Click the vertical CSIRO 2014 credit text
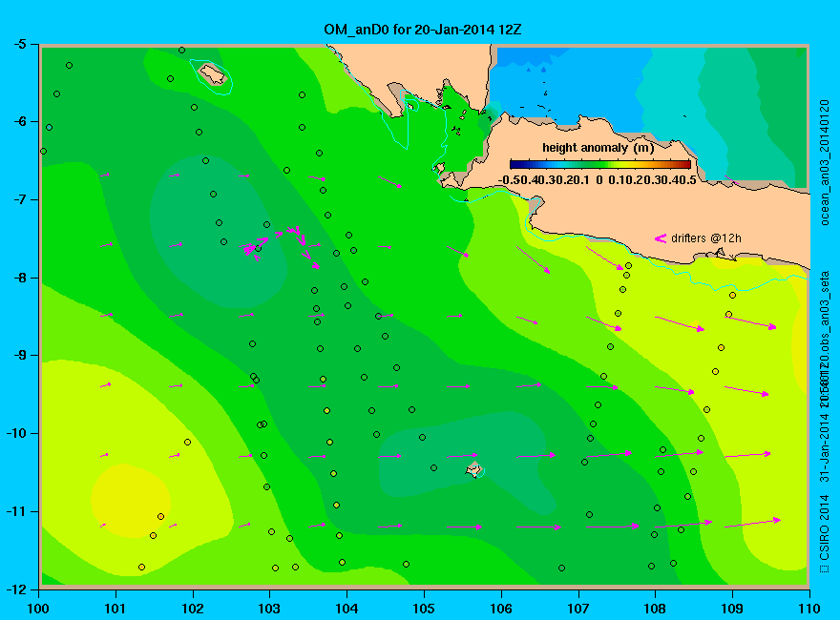This screenshot has height=620, width=840. [825, 527]
